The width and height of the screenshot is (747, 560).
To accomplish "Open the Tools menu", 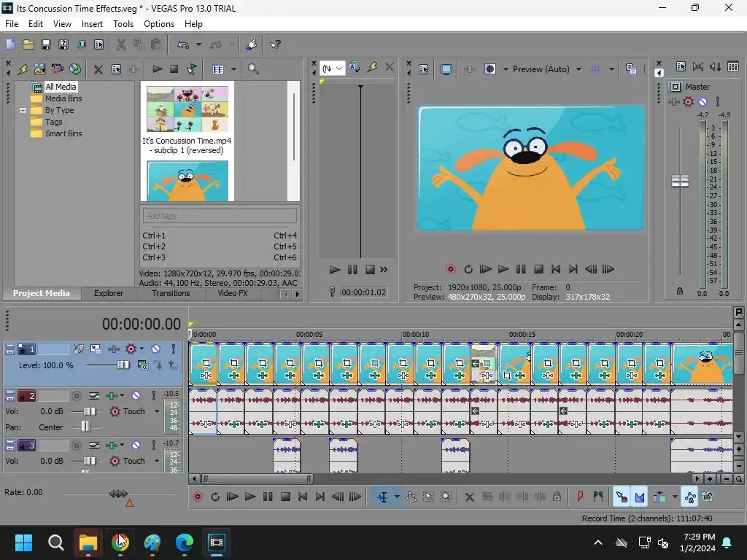I will click(x=123, y=24).
